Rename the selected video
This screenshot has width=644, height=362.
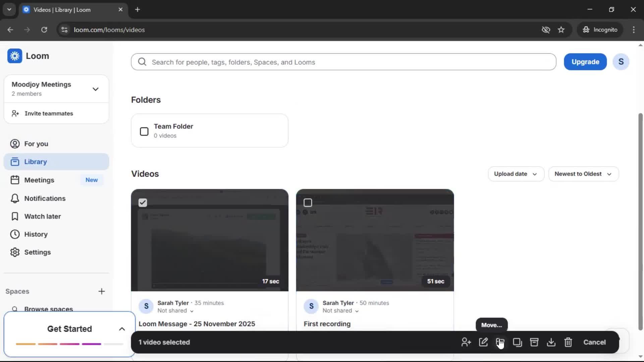483,342
